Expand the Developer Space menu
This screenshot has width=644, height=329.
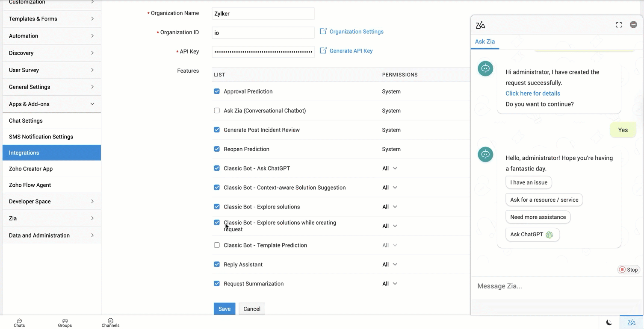[51, 201]
